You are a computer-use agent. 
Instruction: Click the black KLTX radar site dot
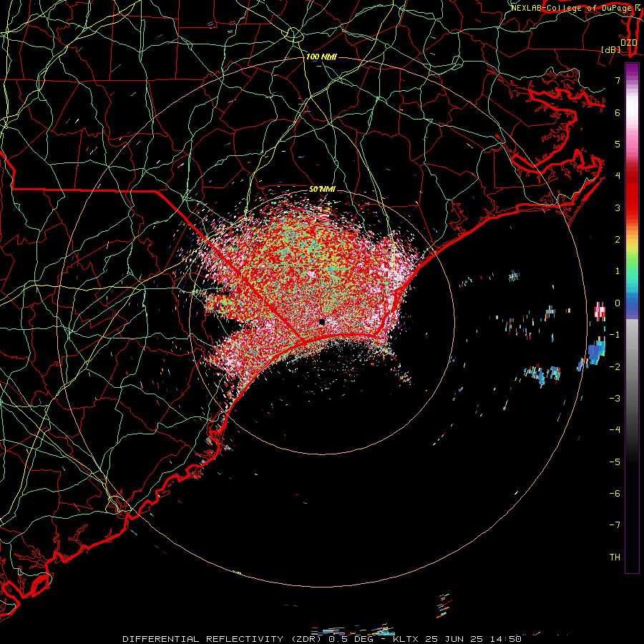point(321,322)
